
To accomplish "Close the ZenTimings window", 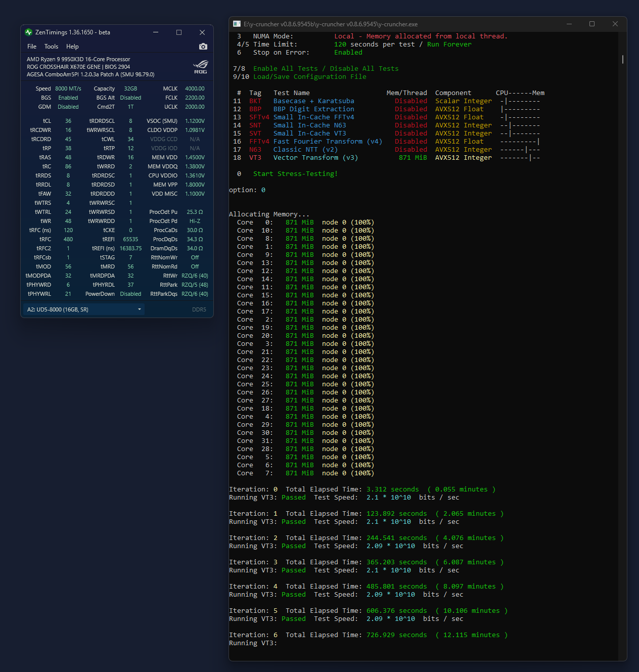I will (202, 32).
